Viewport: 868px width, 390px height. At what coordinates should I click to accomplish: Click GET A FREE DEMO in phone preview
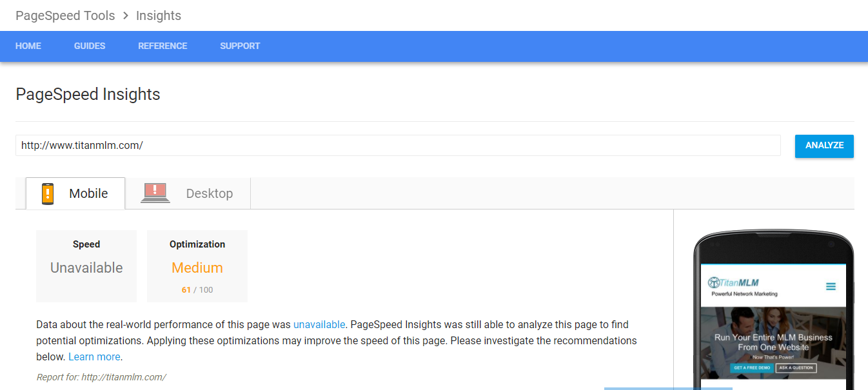[751, 368]
